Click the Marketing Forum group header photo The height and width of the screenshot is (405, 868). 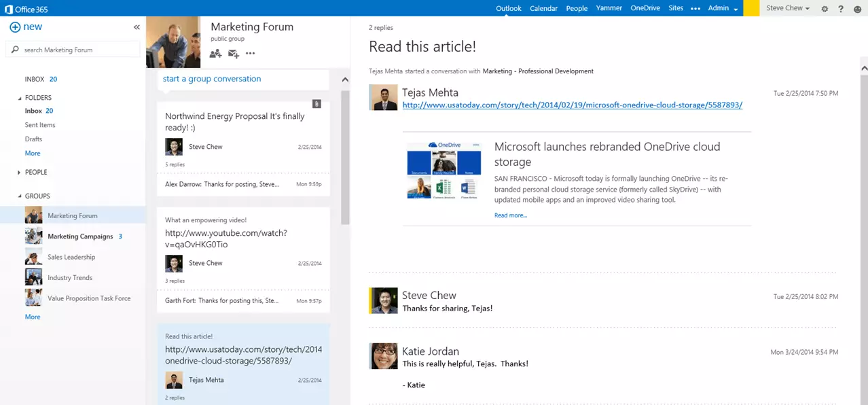(x=173, y=42)
